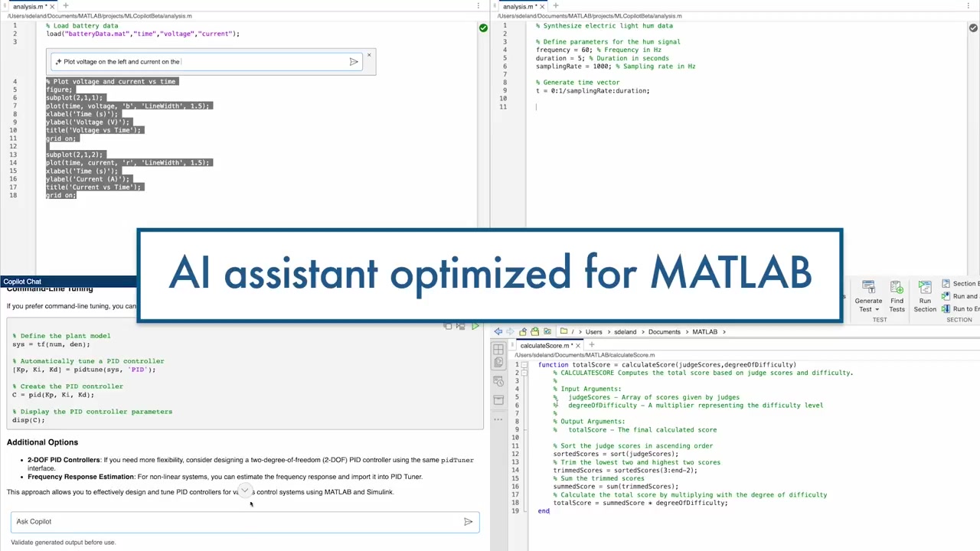Copy the Copilot chat code snippet
The height and width of the screenshot is (551, 980).
(448, 327)
